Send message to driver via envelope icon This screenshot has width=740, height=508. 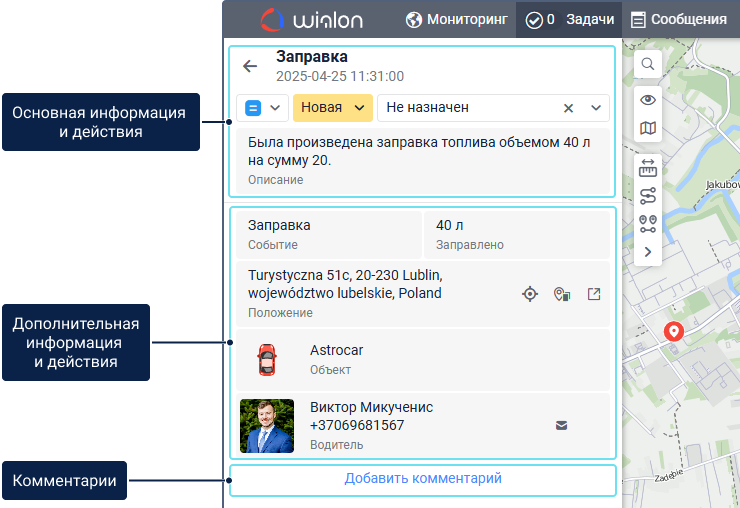pyautogui.click(x=561, y=425)
